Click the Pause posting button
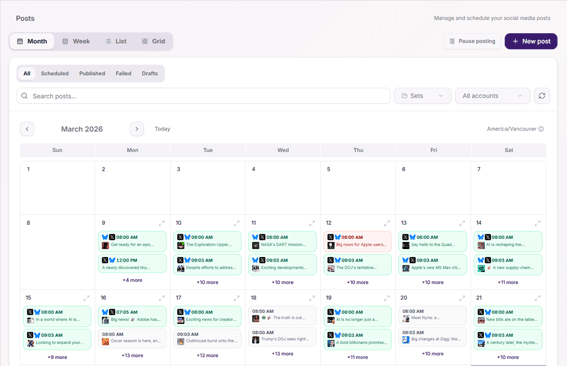The width and height of the screenshot is (567, 366). [x=472, y=41]
